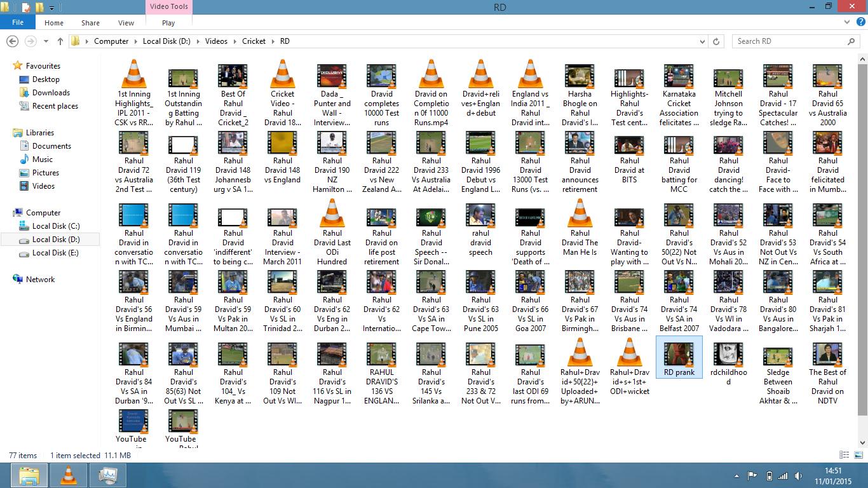Switch to the View ribbon tab

coord(126,23)
